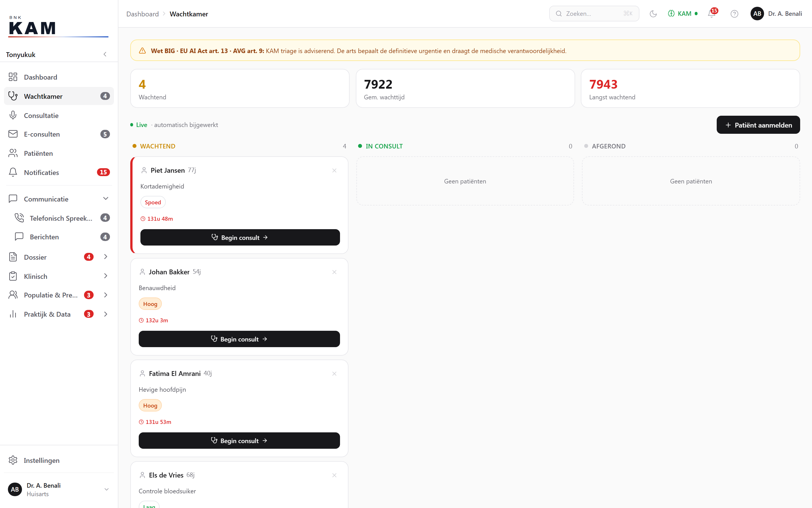Click the person icon beside Els de Vries
Image resolution: width=812 pixels, height=508 pixels.
(x=142, y=475)
